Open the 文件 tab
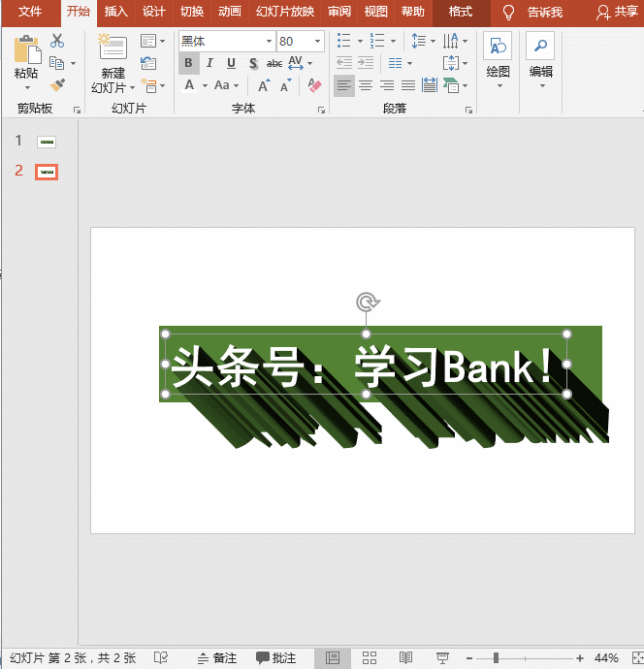 30,12
